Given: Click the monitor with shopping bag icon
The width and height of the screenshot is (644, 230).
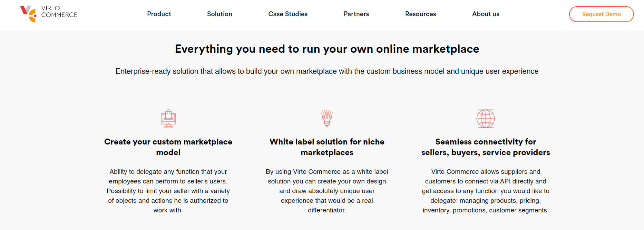Looking at the screenshot, I should (168, 119).
